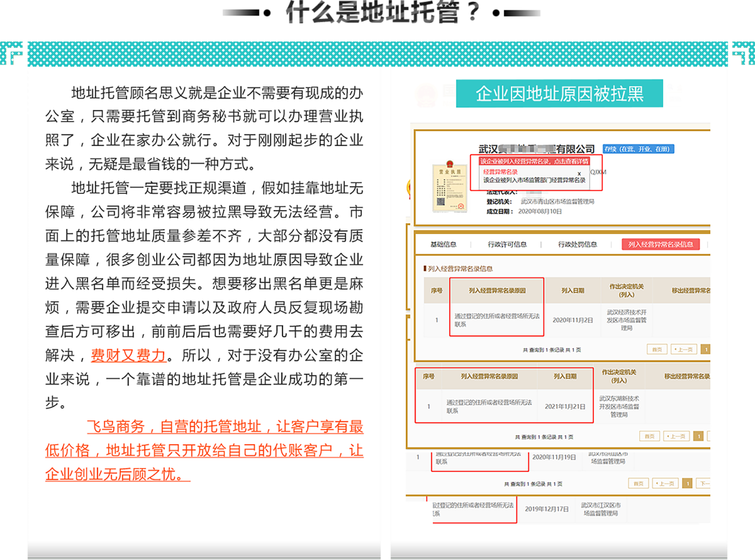Click the red 该企业被列入经营异常名录 alert banner
755x560 pixels.
[x=535, y=162]
